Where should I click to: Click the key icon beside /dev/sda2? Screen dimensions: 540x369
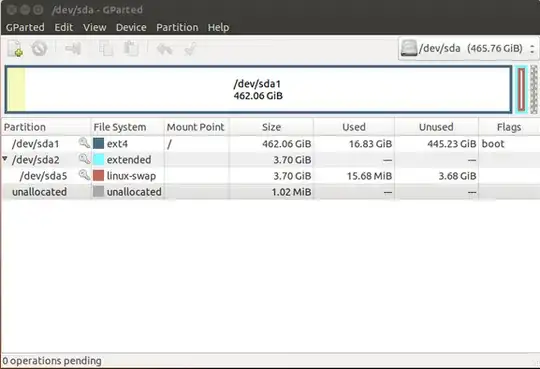(x=84, y=159)
